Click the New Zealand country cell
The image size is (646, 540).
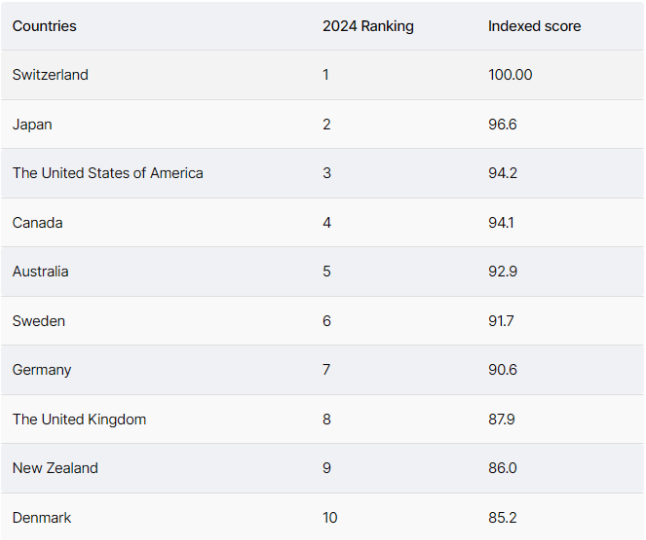point(55,468)
